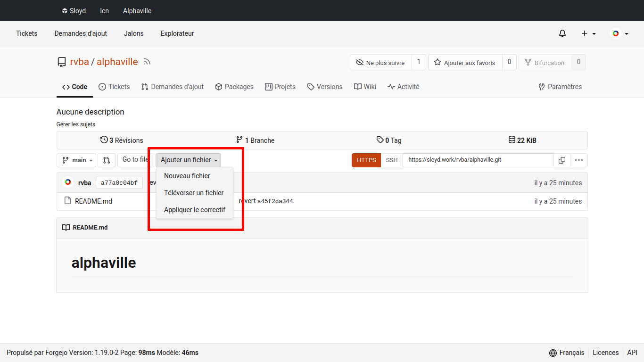644x362 pixels.
Task: Click the notifications bell icon
Action: point(562,33)
